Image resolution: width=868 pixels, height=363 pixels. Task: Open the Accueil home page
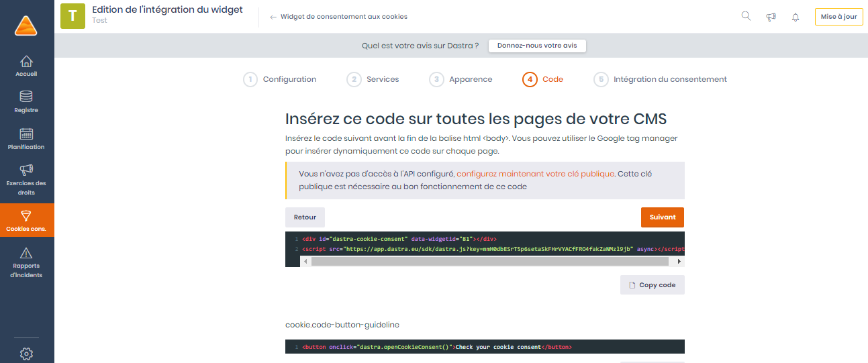pyautogui.click(x=26, y=66)
